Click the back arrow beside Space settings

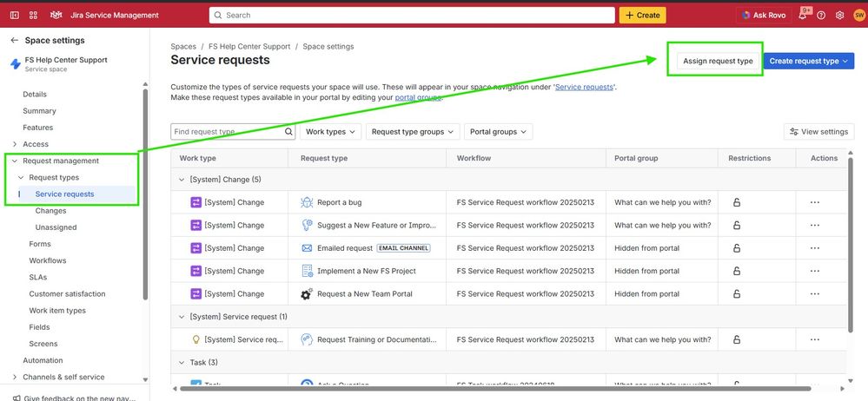(x=15, y=41)
